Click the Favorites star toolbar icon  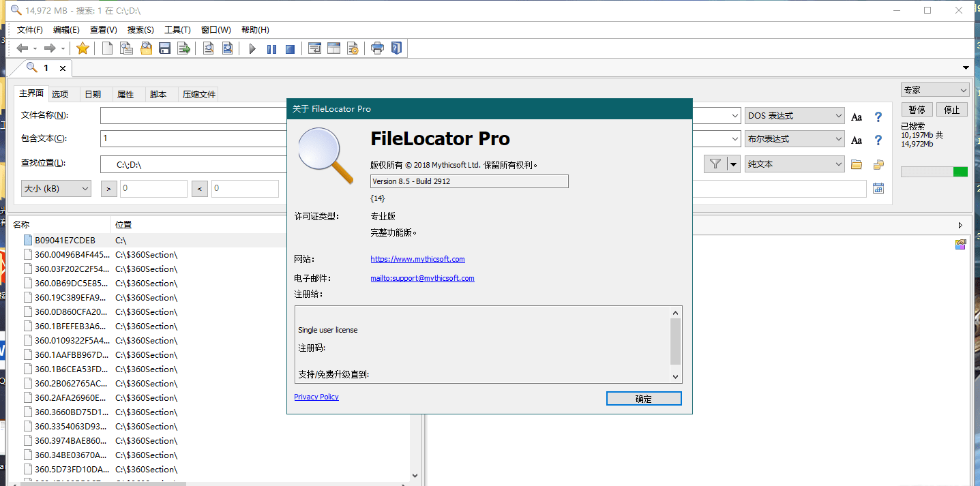83,48
